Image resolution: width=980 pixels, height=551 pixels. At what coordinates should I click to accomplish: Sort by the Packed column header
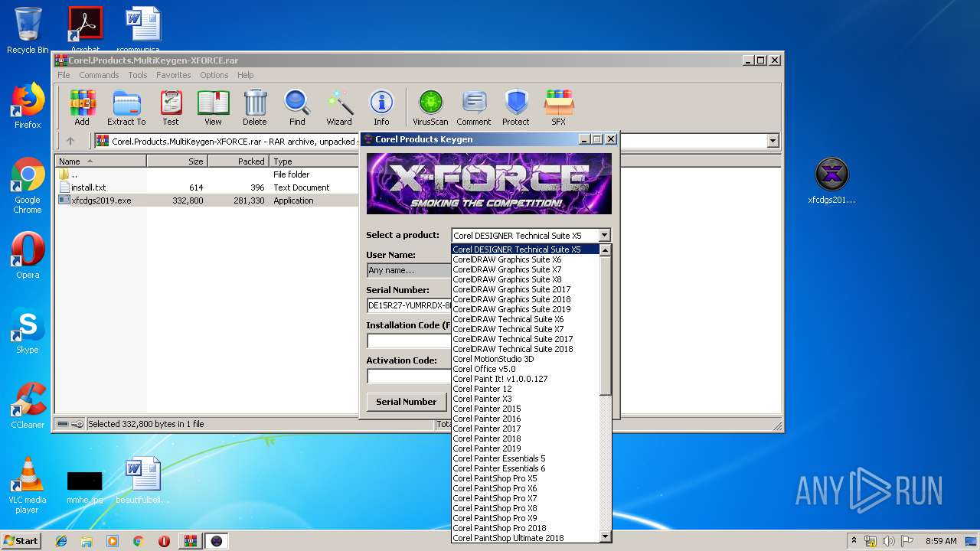pos(238,161)
